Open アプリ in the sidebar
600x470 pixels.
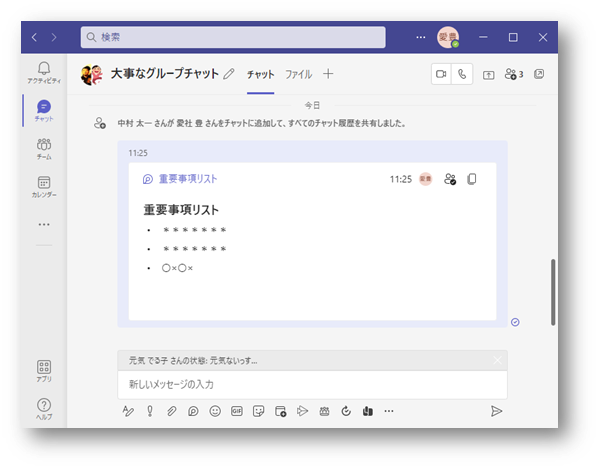coord(44,371)
